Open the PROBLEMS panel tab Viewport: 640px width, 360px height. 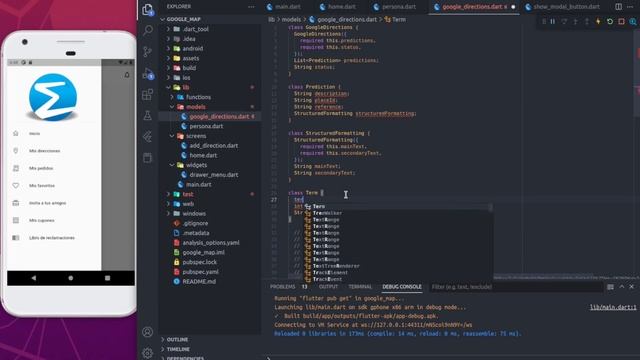pos(282,287)
